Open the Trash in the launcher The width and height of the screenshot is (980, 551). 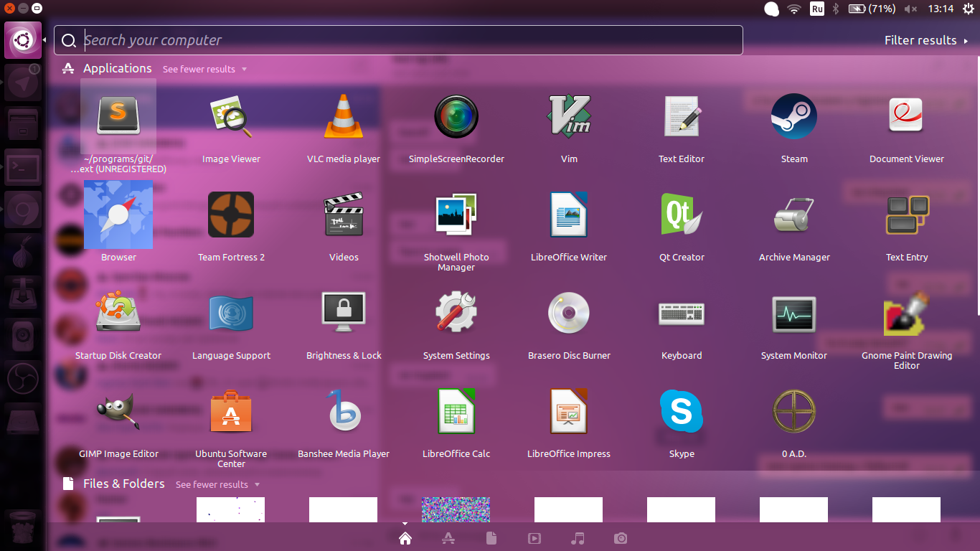click(23, 528)
